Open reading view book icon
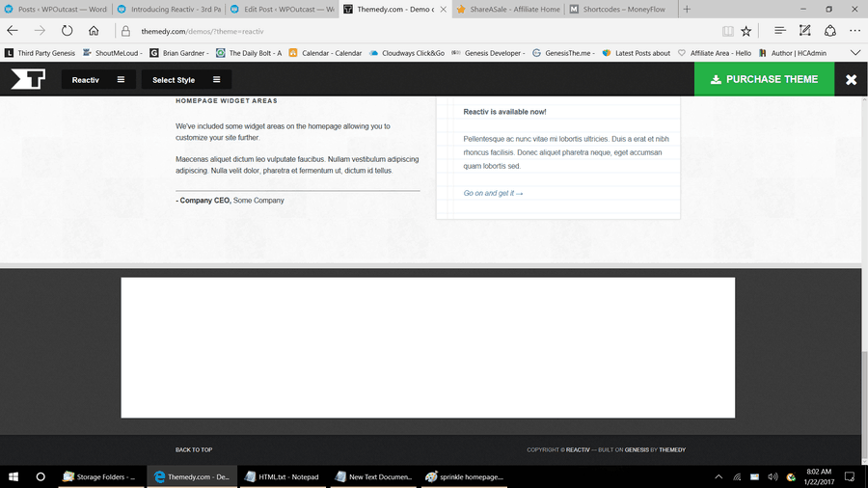 coord(727,32)
